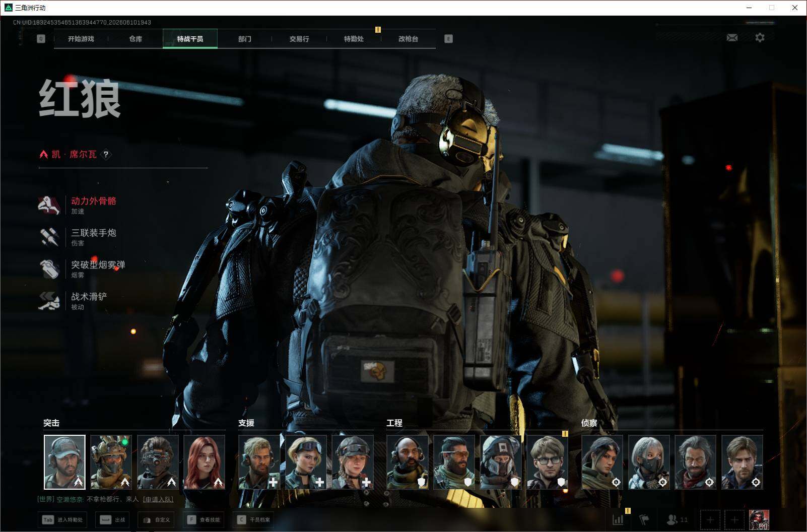Image resolution: width=807 pixels, height=532 pixels.
Task: Select the blond bearded 支援 operator
Action: pos(259,462)
